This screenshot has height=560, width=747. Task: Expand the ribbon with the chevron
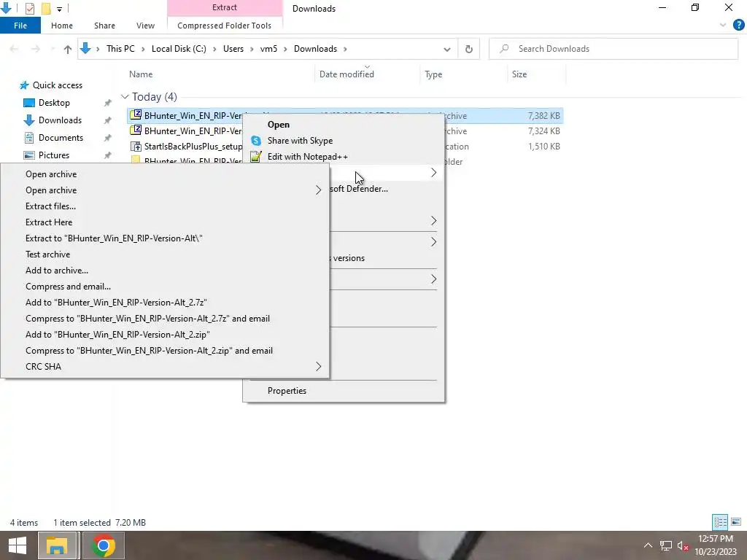coord(723,26)
